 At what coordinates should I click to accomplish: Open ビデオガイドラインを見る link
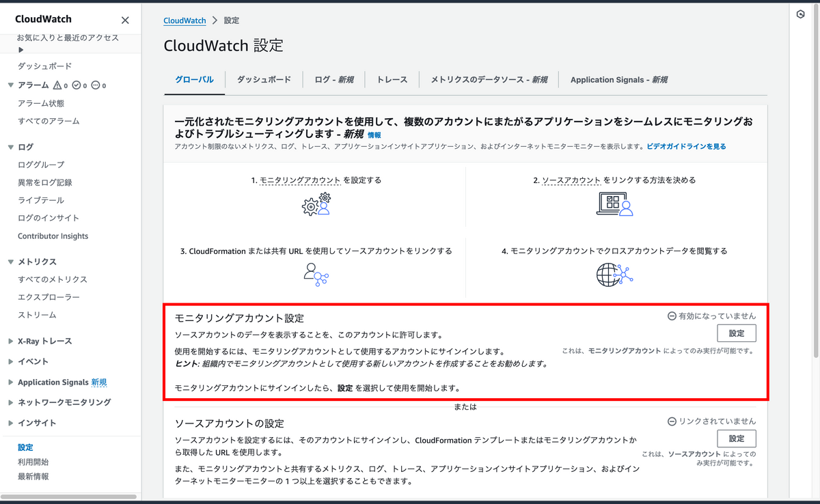click(x=685, y=146)
